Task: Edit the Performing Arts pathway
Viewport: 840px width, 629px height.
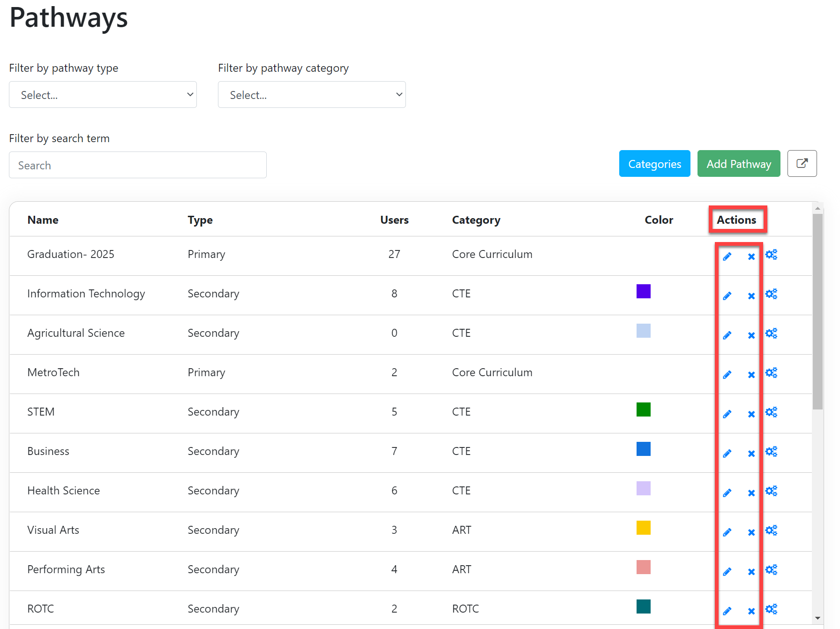Action: [x=727, y=571]
